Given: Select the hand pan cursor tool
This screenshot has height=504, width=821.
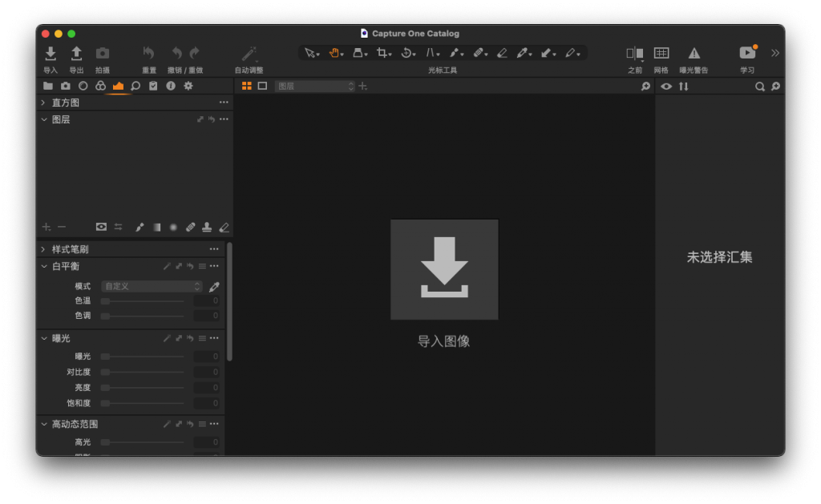Looking at the screenshot, I should point(336,53).
